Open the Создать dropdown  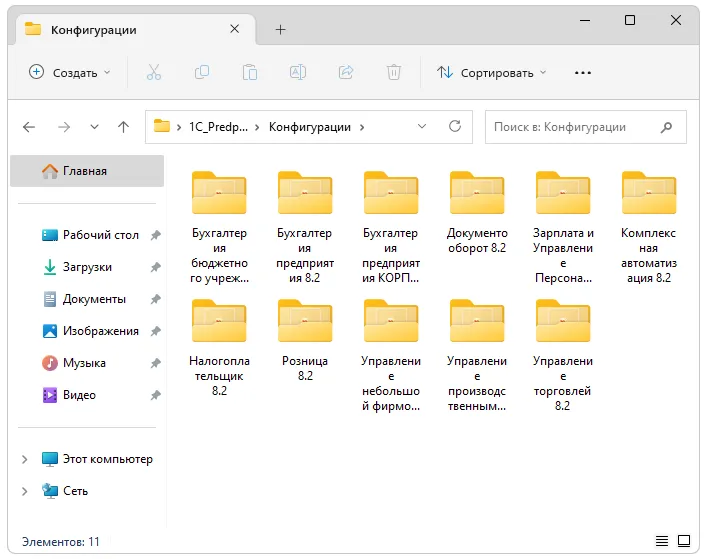69,72
